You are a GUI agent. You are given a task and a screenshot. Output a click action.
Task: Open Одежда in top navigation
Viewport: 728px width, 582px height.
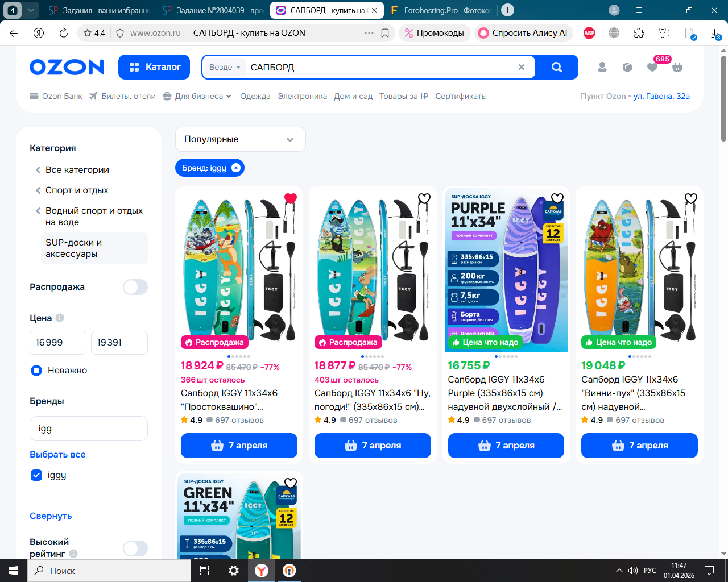point(255,96)
